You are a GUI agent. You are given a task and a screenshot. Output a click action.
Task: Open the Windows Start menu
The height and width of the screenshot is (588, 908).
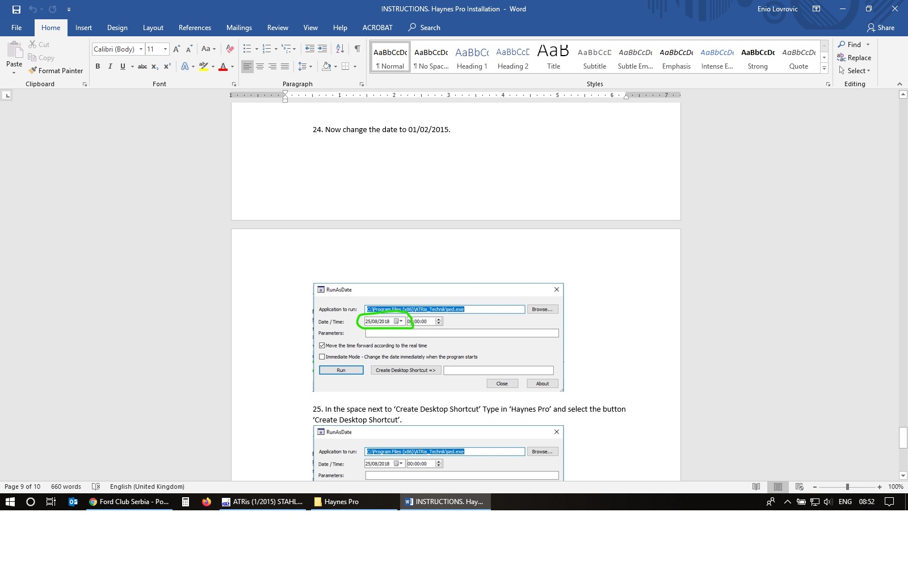(x=10, y=502)
